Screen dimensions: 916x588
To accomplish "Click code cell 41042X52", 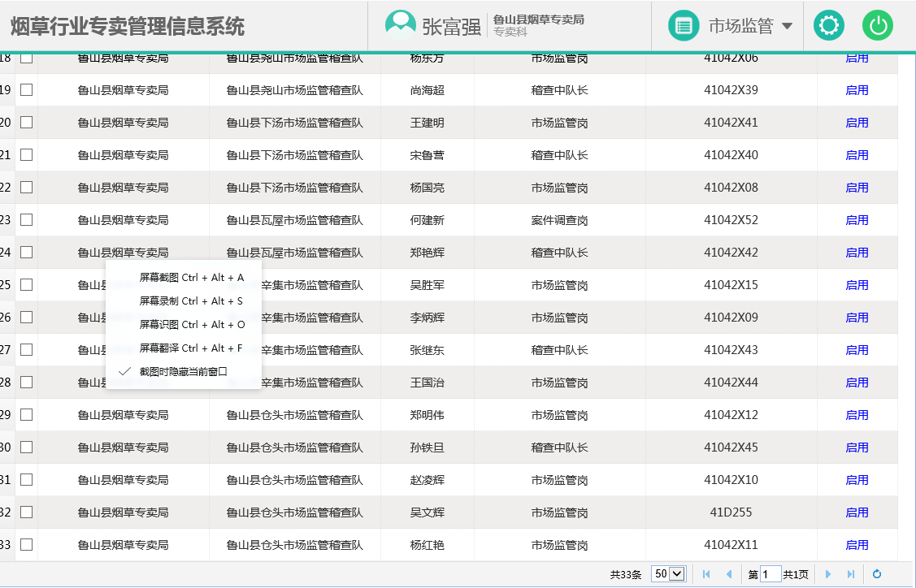I will [x=731, y=220].
